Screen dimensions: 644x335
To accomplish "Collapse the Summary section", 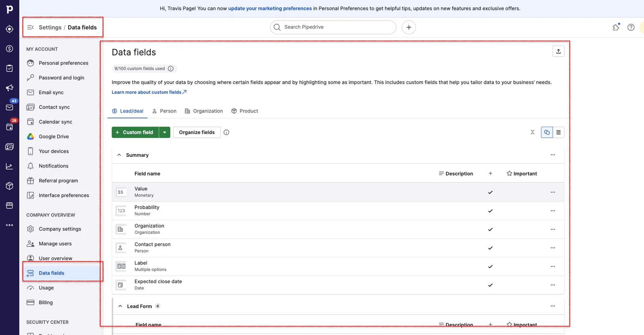I will click(119, 155).
